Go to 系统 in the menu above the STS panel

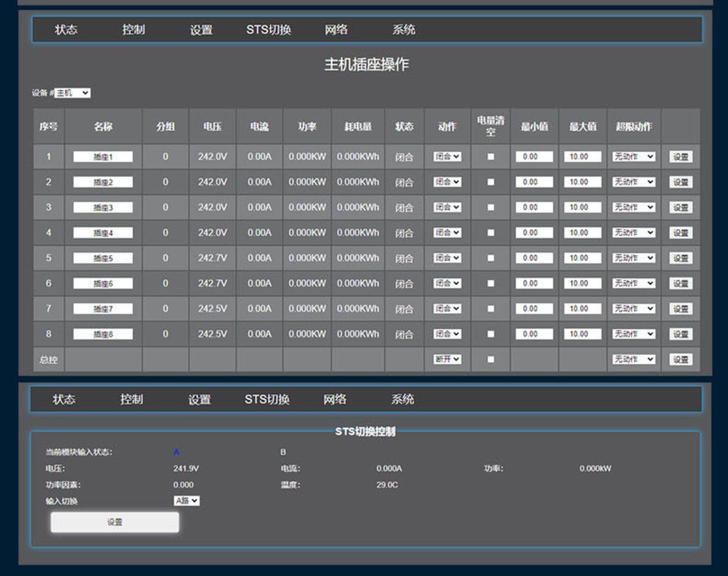(x=402, y=399)
